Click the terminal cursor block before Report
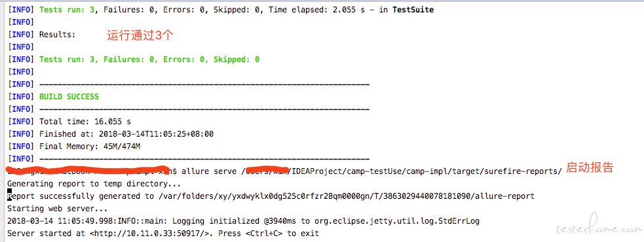644x242 pixels. [x=9, y=196]
